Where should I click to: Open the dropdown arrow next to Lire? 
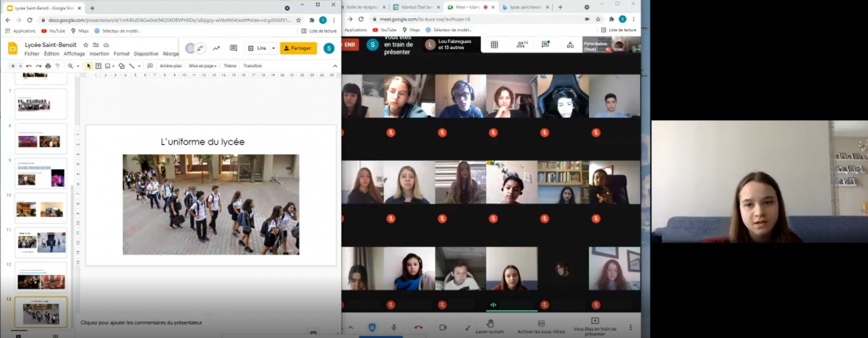272,48
